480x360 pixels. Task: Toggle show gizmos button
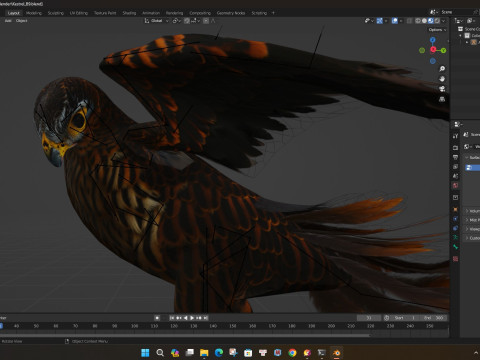[380, 21]
